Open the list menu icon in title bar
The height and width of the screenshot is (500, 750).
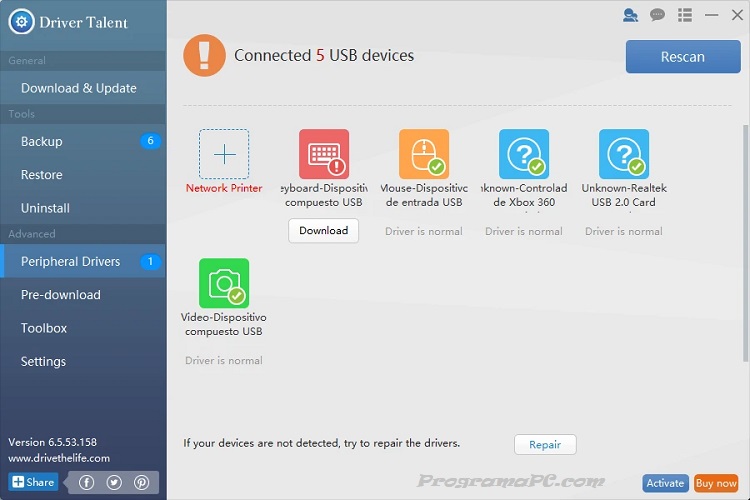point(685,15)
